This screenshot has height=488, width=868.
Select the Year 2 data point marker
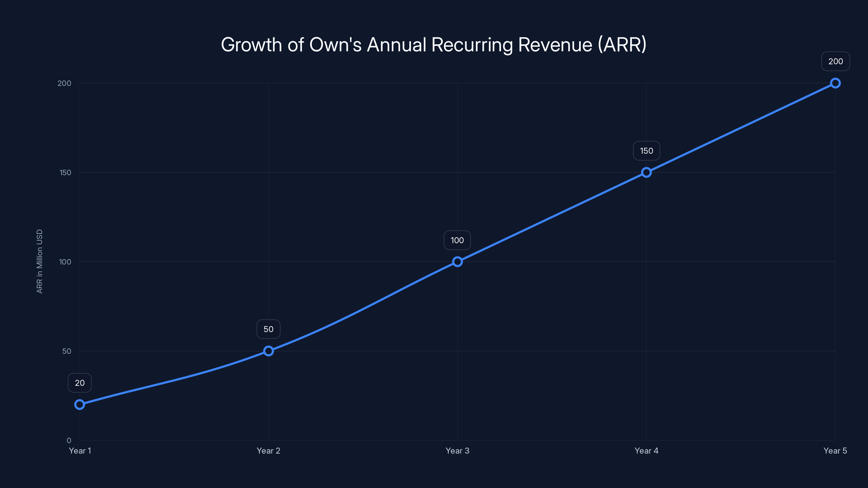269,351
